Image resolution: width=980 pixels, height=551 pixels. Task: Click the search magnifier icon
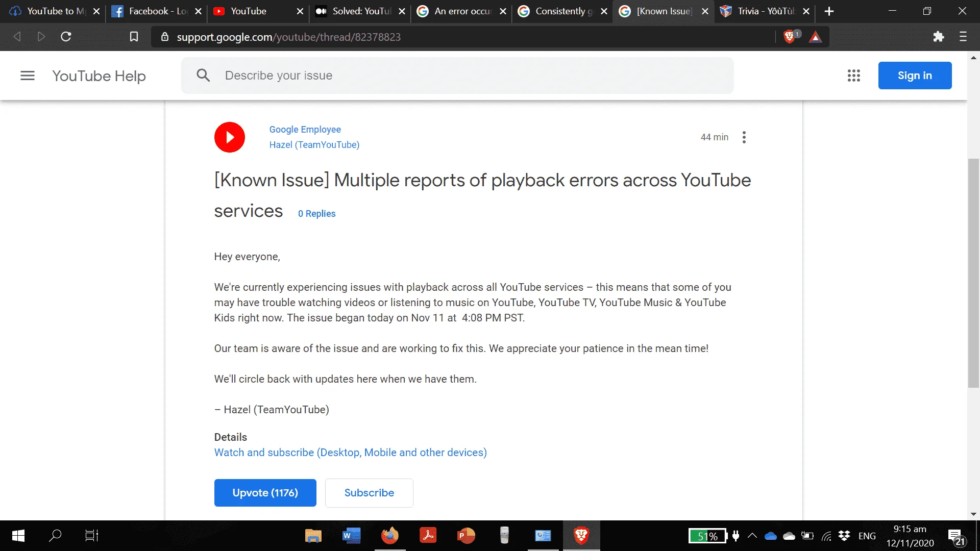click(x=203, y=76)
